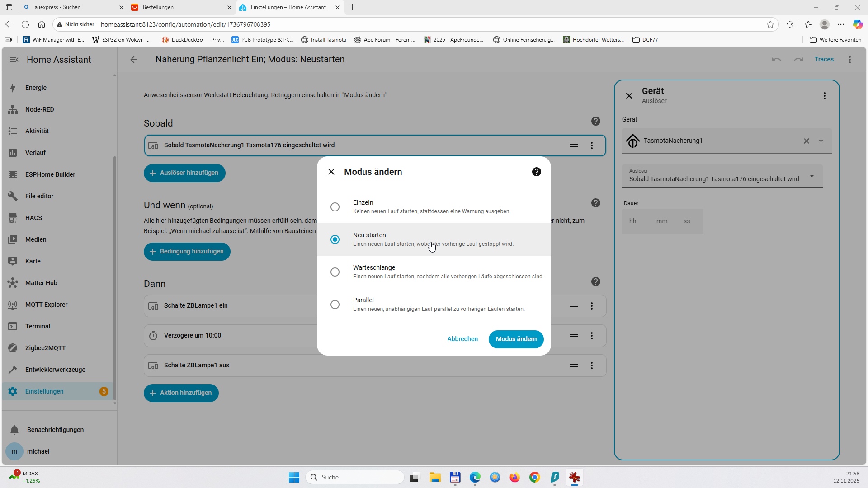Click the Node-RED sidebar icon
Screen dimensions: 868x488
tap(13, 109)
